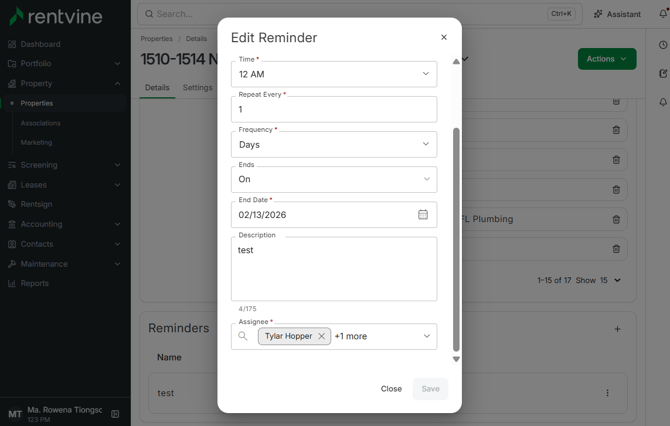Open the End Date calendar picker icon
The width and height of the screenshot is (670, 426).
click(x=423, y=214)
